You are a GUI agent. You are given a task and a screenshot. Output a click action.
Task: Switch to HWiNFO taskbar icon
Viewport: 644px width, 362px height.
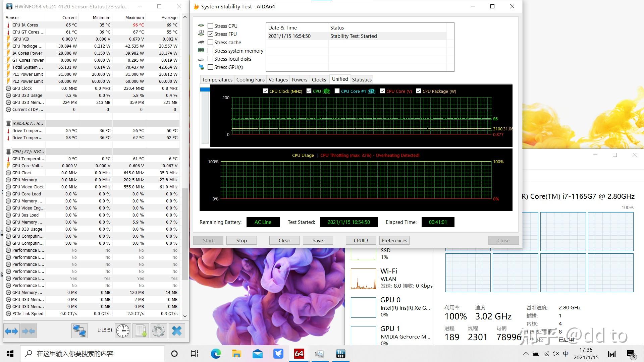340,354
